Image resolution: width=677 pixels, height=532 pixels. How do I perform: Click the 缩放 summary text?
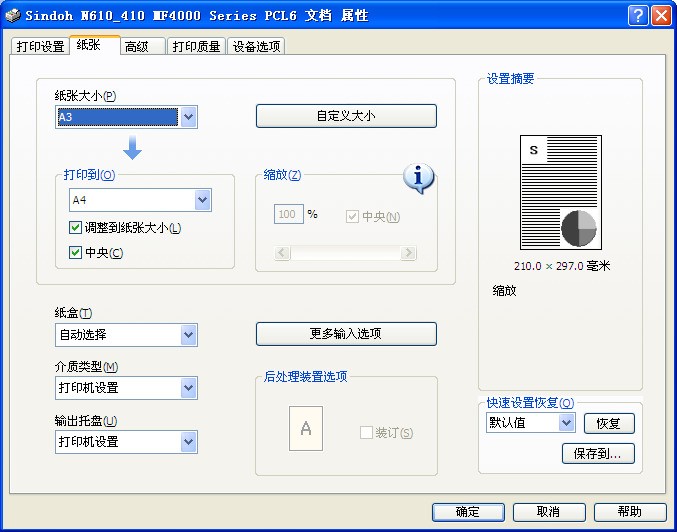[x=504, y=291]
